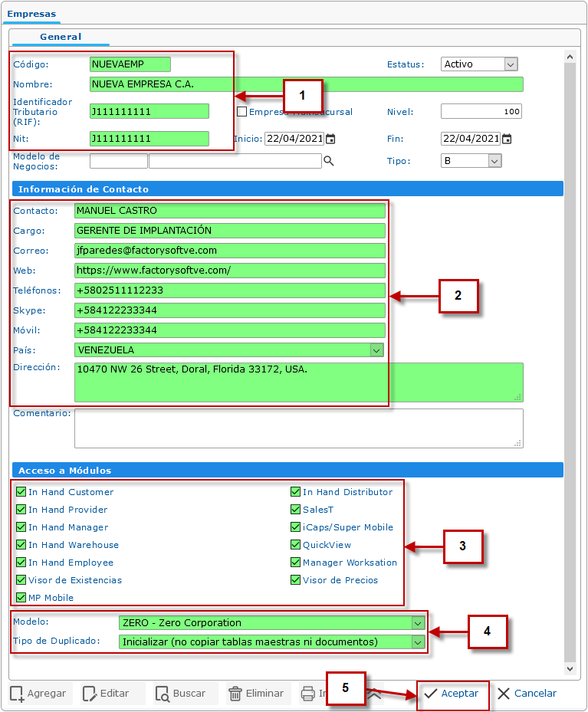Uncheck In Hand Provider module
The image size is (588, 712).
point(21,510)
